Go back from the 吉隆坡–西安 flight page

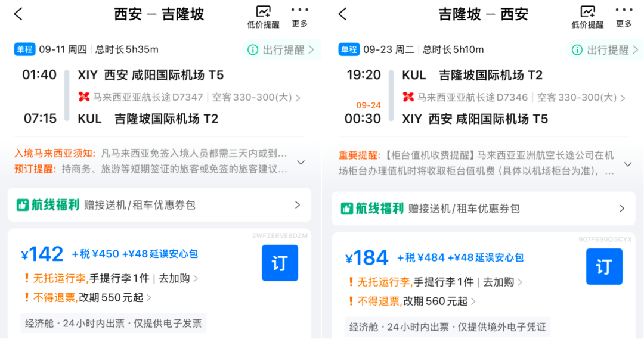[342, 14]
